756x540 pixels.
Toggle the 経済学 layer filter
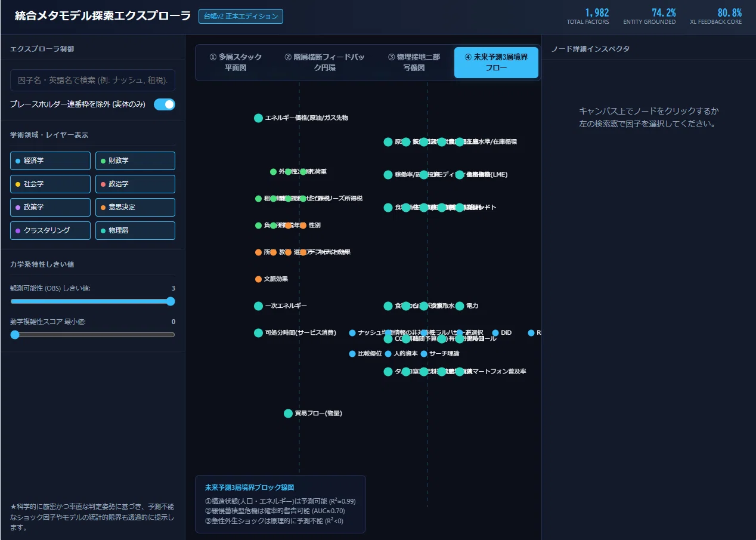click(50, 161)
